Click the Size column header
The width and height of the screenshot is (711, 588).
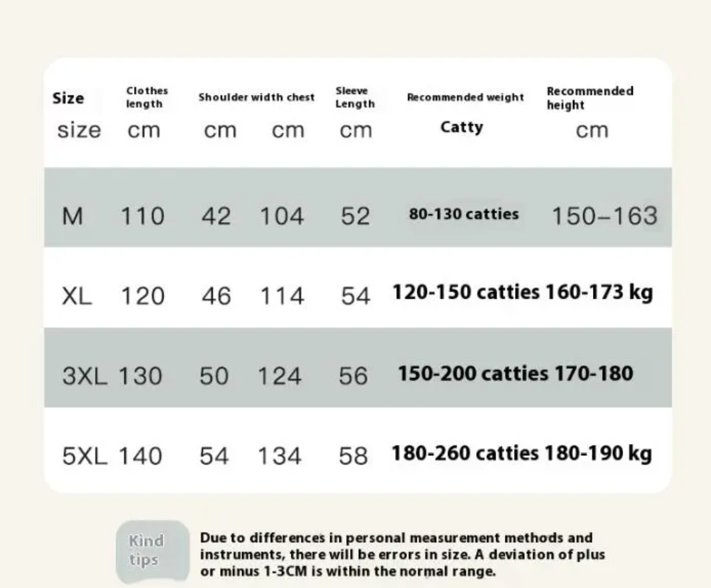click(x=68, y=98)
